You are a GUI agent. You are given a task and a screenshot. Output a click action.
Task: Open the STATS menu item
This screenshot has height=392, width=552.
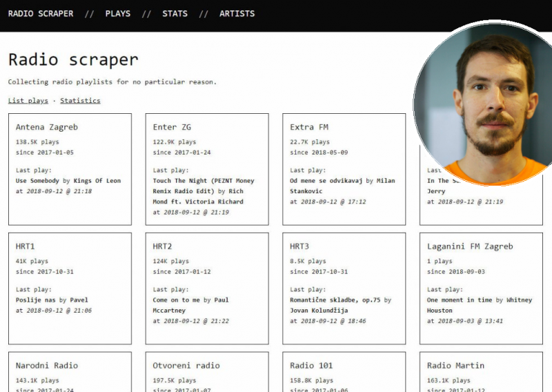175,14
